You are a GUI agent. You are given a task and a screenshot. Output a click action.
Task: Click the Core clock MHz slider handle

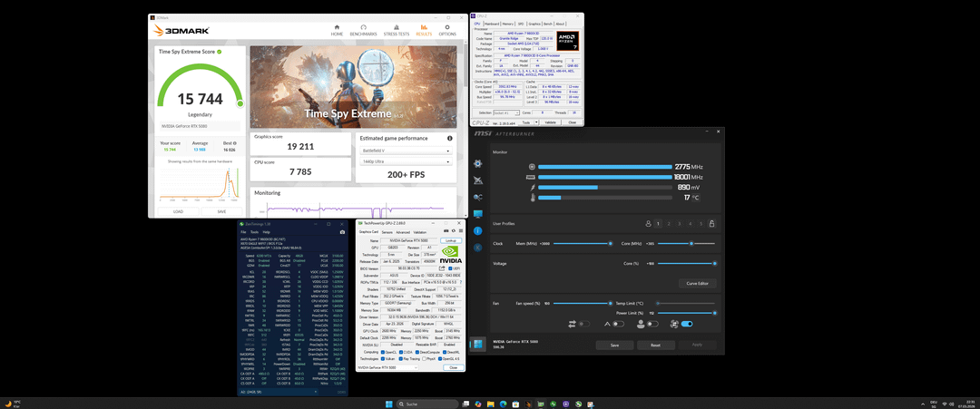coord(691,244)
